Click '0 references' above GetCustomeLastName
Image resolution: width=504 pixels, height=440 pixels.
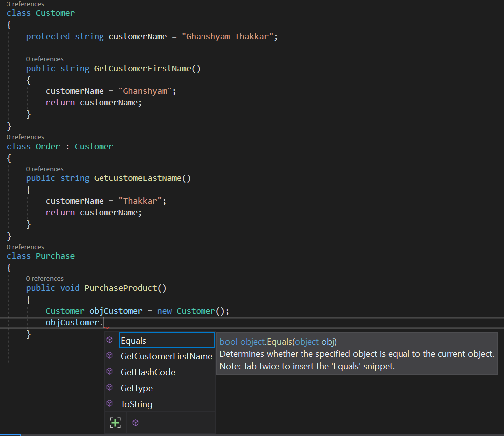pos(45,168)
